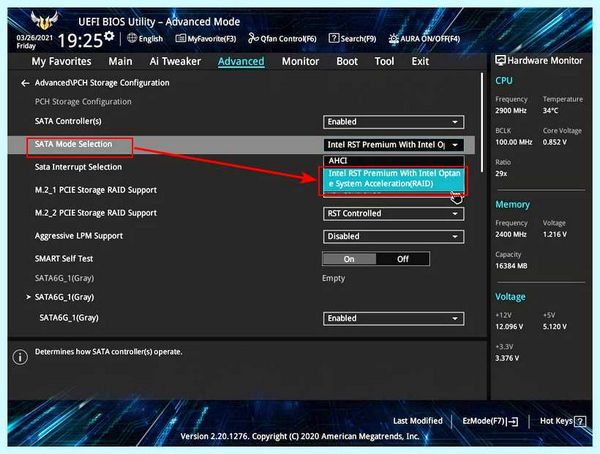
Task: Click EzMode(F7) label
Action: (x=484, y=421)
